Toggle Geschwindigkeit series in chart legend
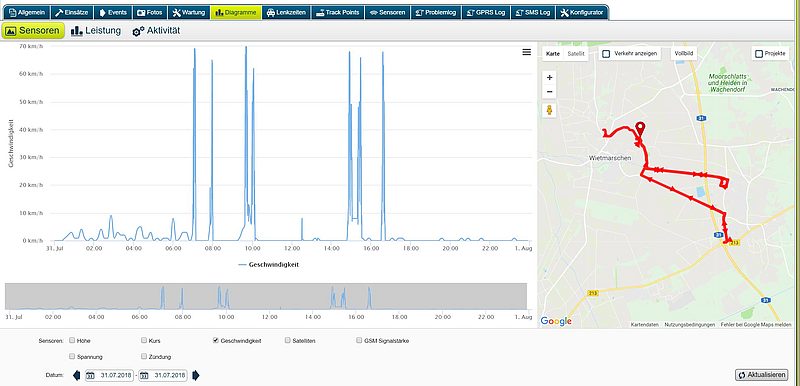 click(268, 265)
